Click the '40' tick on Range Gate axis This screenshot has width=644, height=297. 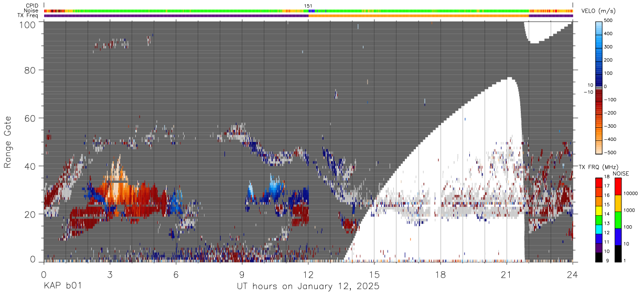coord(29,167)
